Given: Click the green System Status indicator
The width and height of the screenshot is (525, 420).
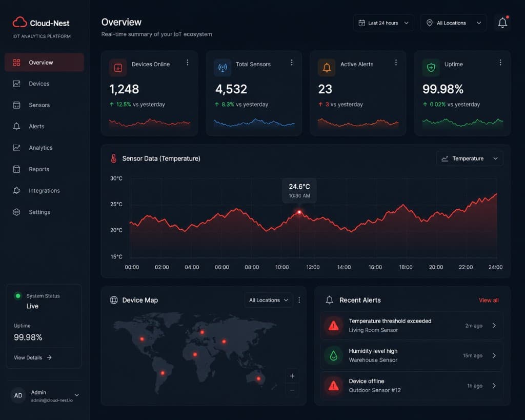Looking at the screenshot, I should tap(18, 296).
